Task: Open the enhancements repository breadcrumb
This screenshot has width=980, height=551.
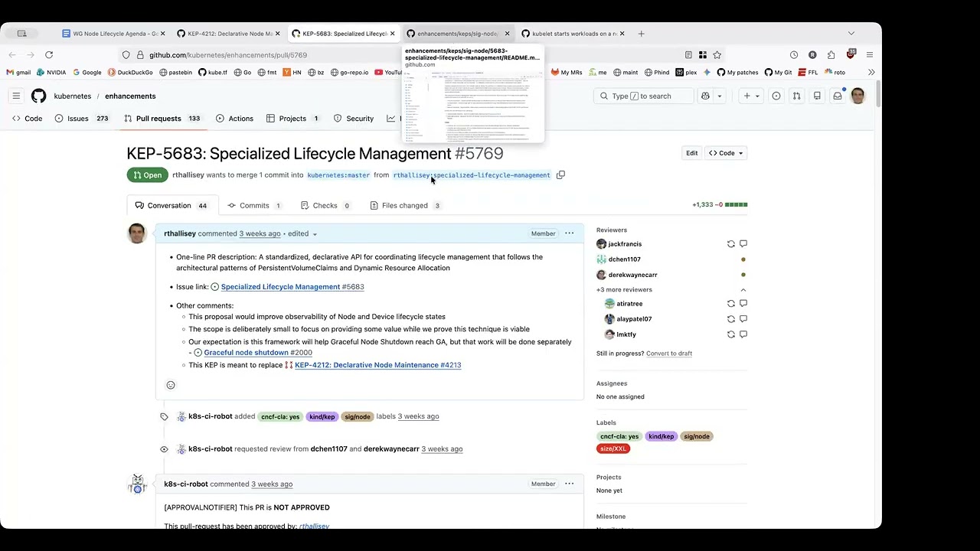Action: [x=130, y=96]
